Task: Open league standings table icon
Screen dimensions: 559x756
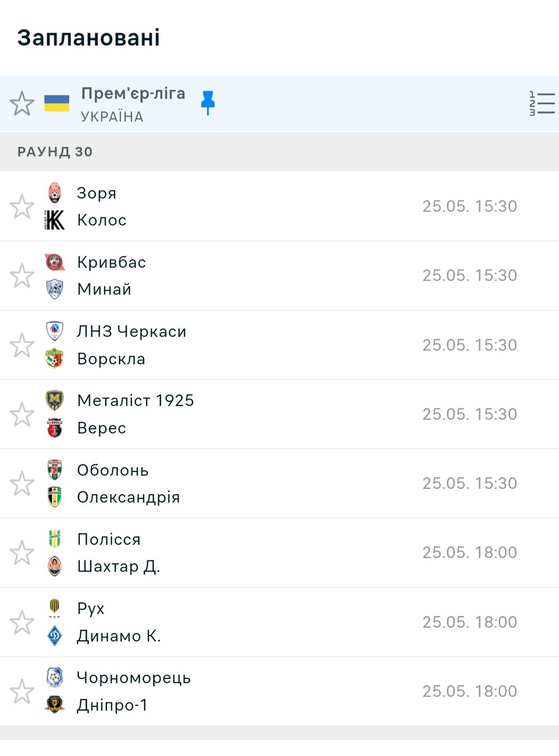Action: click(542, 103)
